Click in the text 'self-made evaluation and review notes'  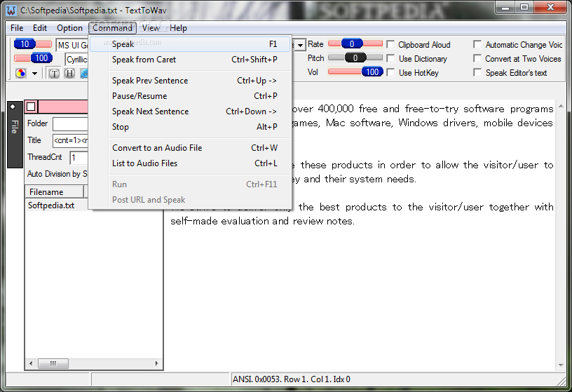point(262,221)
